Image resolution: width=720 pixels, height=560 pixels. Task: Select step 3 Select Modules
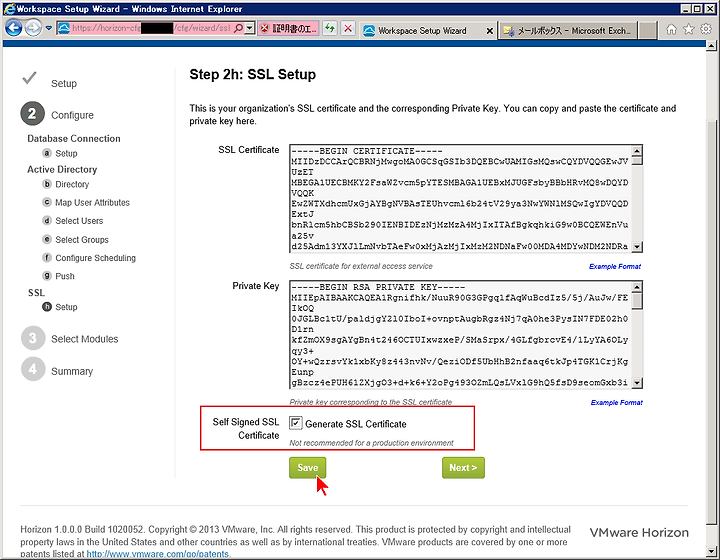[x=70, y=338]
